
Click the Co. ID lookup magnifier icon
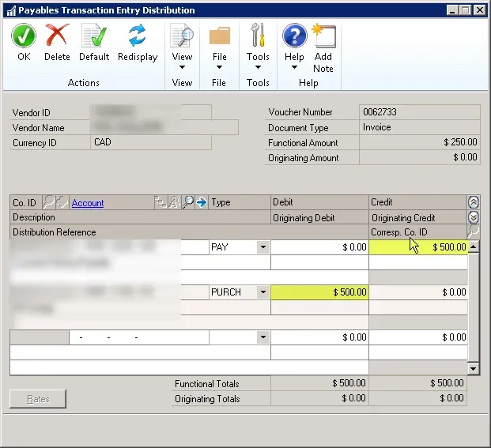click(x=47, y=203)
